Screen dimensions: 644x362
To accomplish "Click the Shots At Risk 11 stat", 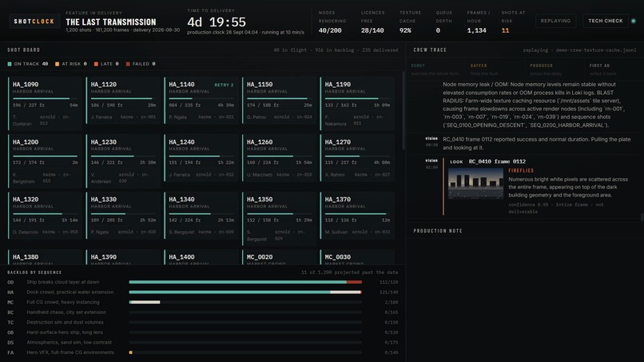I will click(x=513, y=22).
